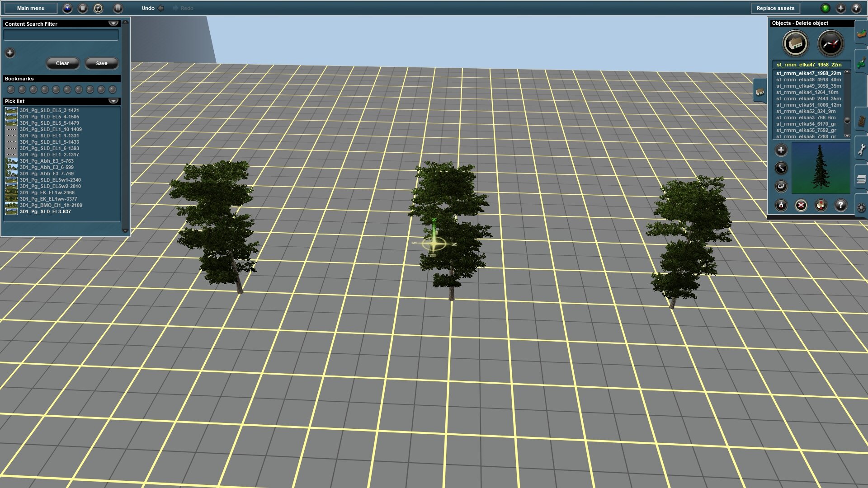This screenshot has height=488, width=868.
Task: Click the Undo label
Action: (x=148, y=8)
